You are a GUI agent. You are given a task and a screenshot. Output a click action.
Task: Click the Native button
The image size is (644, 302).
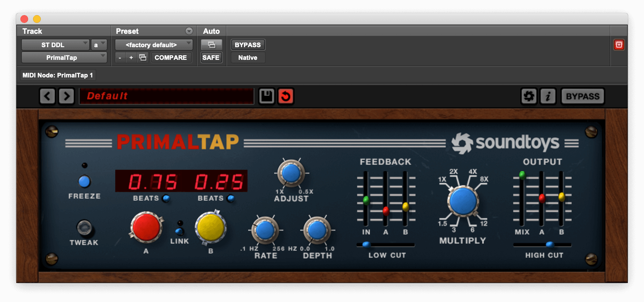(248, 57)
